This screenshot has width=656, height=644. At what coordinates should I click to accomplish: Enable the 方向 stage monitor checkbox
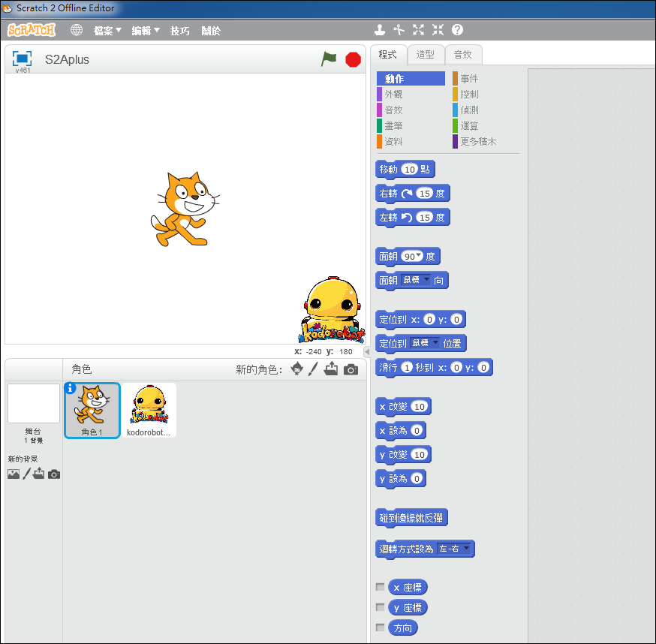tap(380, 627)
